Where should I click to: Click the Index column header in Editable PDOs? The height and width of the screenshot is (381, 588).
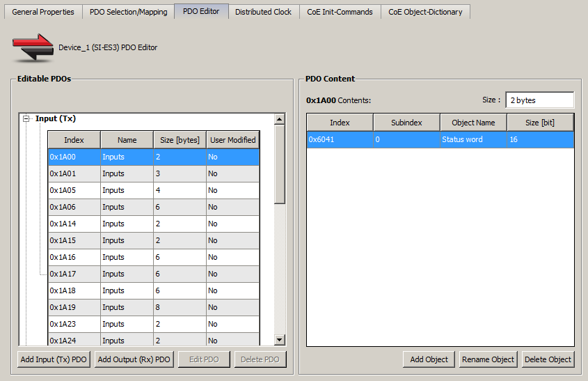pyautogui.click(x=74, y=140)
